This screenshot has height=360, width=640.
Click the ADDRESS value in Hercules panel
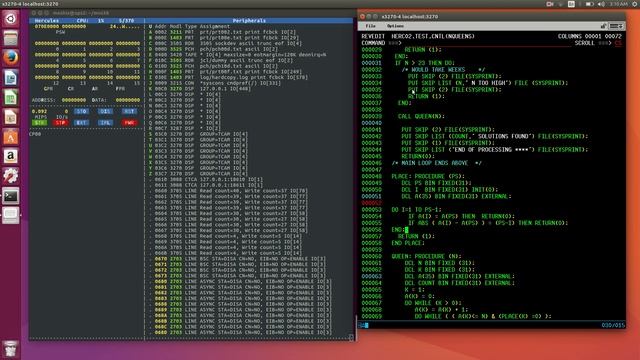click(x=73, y=100)
